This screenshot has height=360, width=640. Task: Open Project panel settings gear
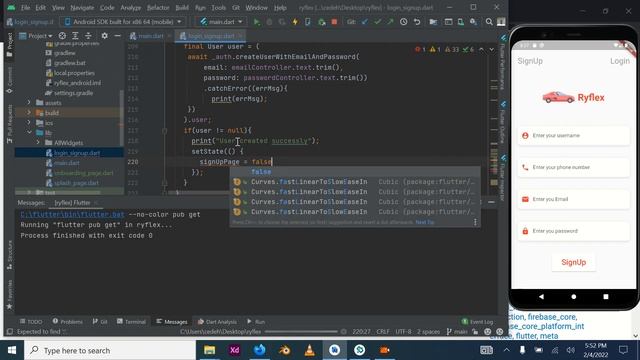104,36
